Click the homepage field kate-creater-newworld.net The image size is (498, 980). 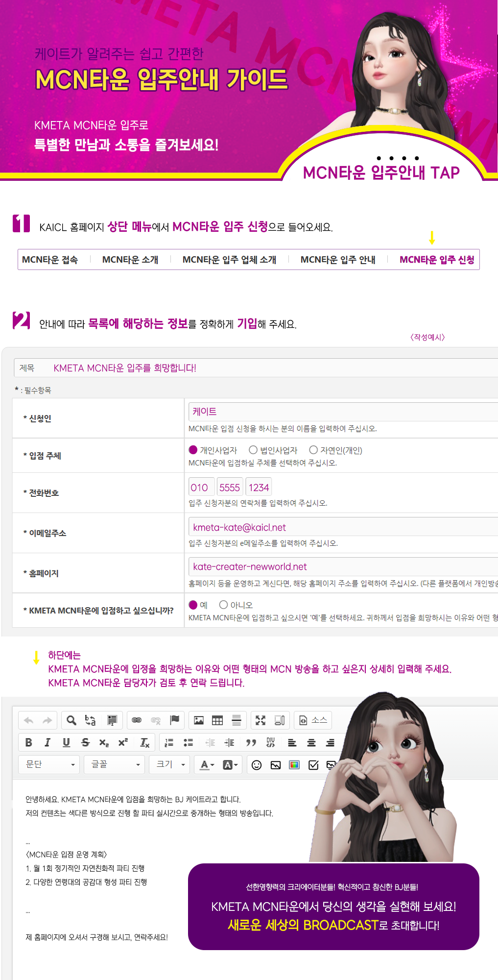click(x=343, y=566)
